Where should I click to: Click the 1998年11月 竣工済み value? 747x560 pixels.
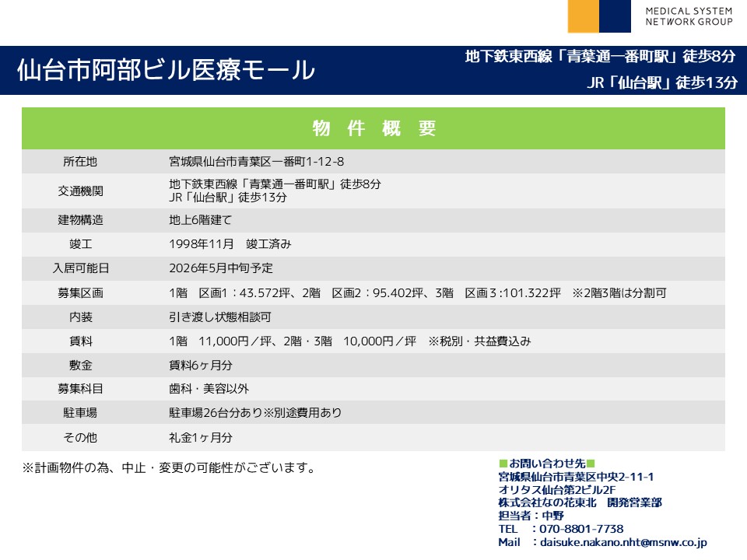pos(230,244)
